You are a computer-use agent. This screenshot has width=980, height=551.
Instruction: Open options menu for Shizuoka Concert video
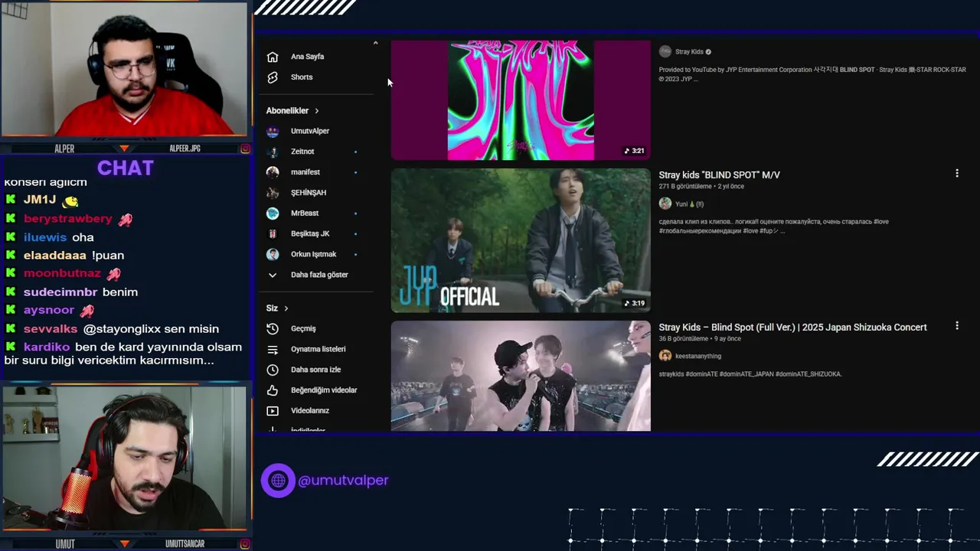click(956, 326)
